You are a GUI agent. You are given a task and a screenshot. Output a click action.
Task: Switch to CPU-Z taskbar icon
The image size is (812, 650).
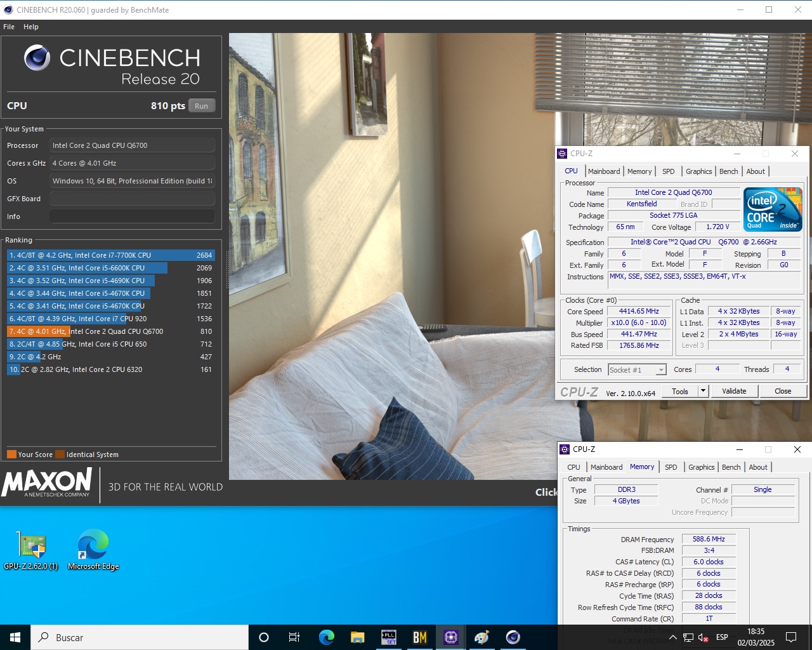click(x=450, y=637)
